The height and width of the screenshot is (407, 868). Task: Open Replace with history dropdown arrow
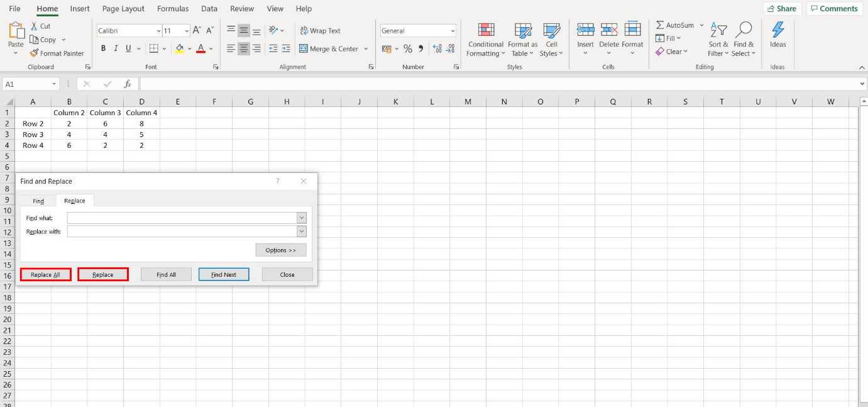302,231
